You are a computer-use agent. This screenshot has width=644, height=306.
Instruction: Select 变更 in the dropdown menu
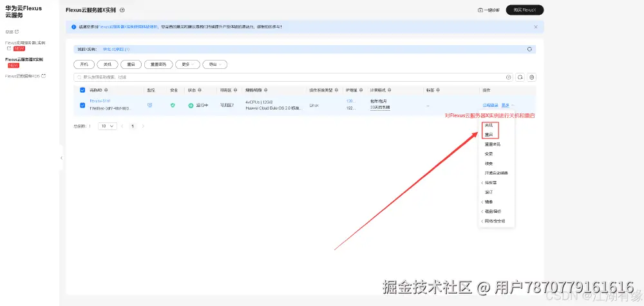click(x=488, y=154)
